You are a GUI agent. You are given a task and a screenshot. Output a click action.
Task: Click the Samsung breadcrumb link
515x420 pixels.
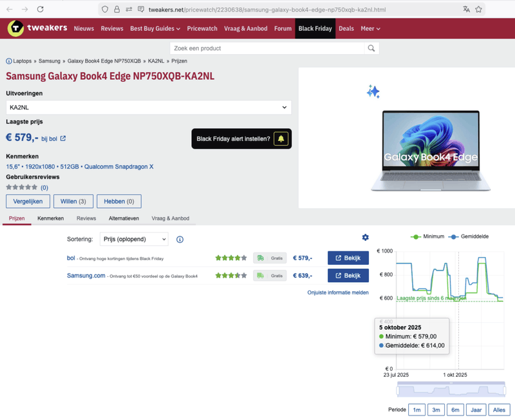click(50, 61)
